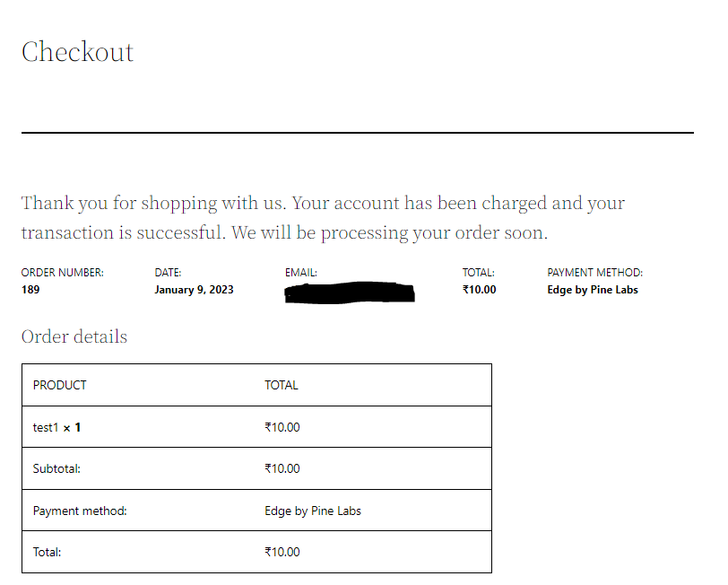Click the PAYMENT METHOD label in summary
728x585 pixels.
(594, 273)
